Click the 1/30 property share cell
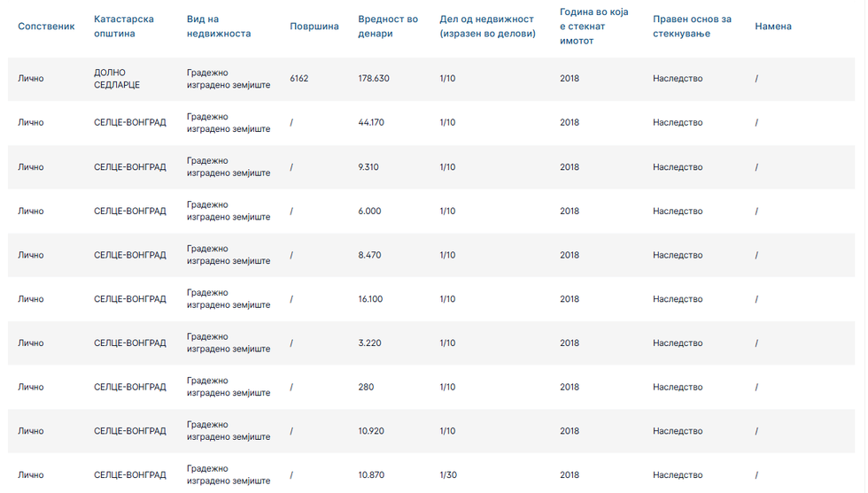868x493 pixels. [447, 475]
